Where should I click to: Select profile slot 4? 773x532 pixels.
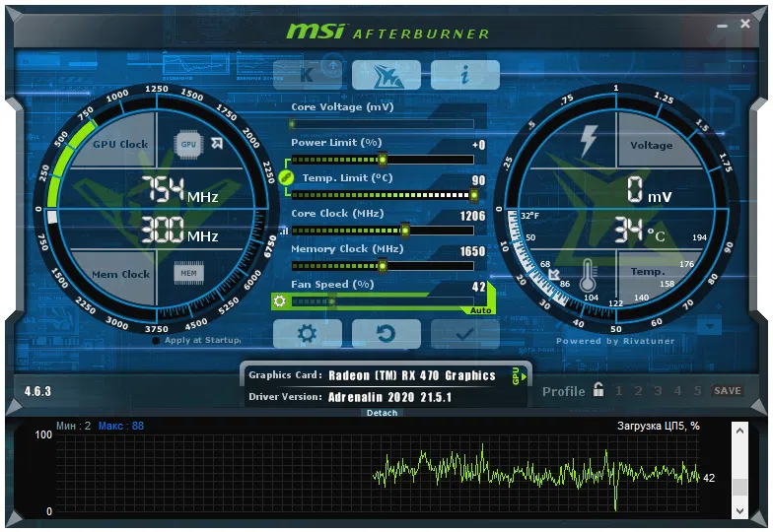pyautogui.click(x=678, y=391)
